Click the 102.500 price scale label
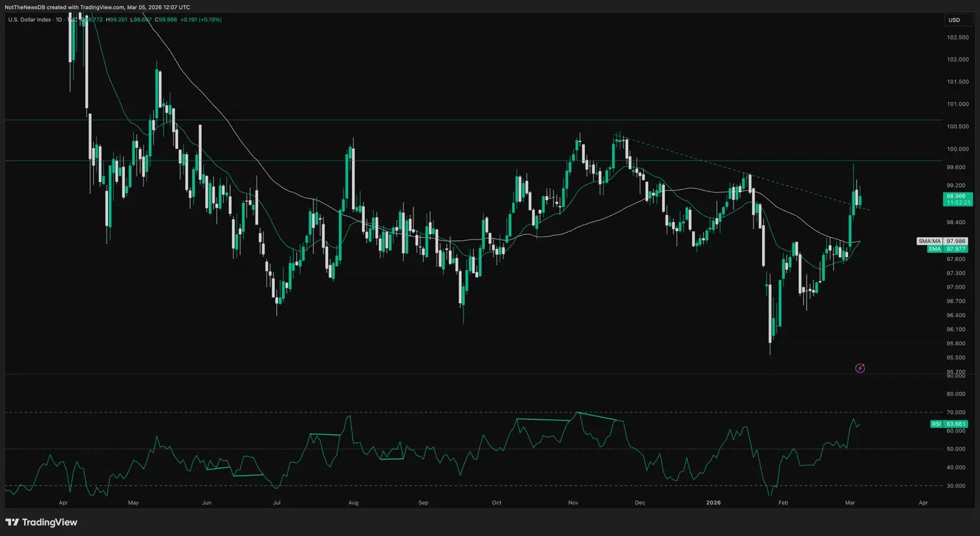 point(957,38)
